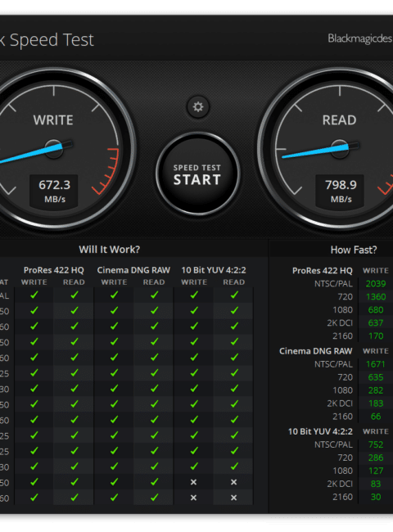Image resolution: width=393 pixels, height=532 pixels.
Task: Select the 30 YUV 2160 write value
Action: pyautogui.click(x=376, y=497)
